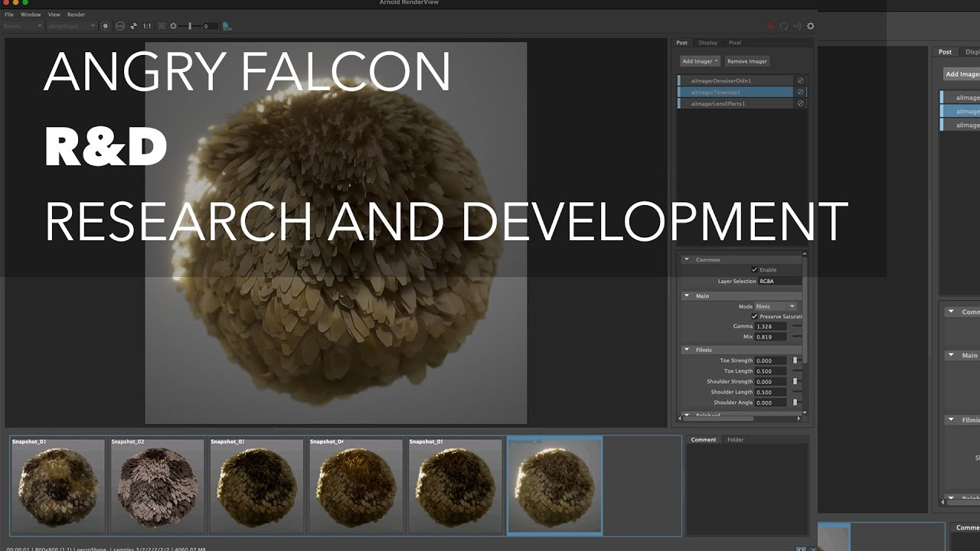Select aiImagerDenoiserOidn1 in imager list

(735, 80)
